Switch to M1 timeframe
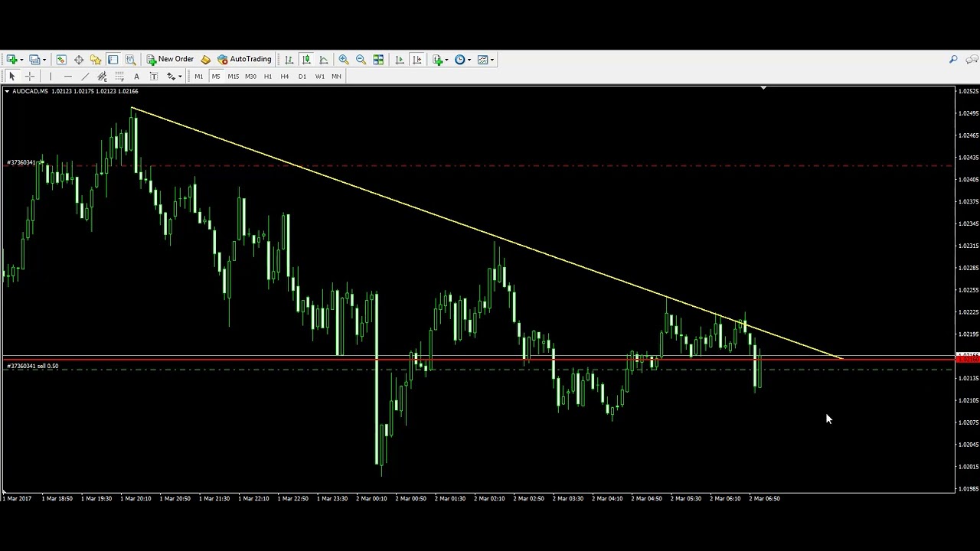Image resolution: width=980 pixels, height=551 pixels. coord(198,76)
